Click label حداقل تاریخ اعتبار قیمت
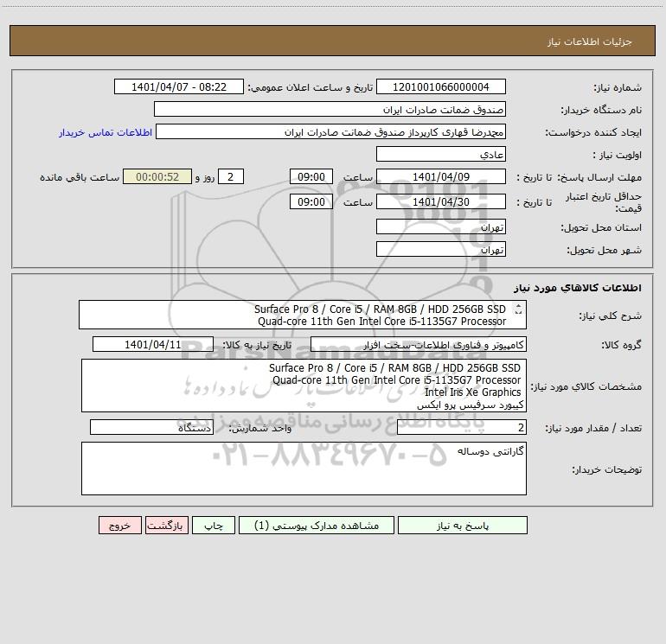 [604, 202]
